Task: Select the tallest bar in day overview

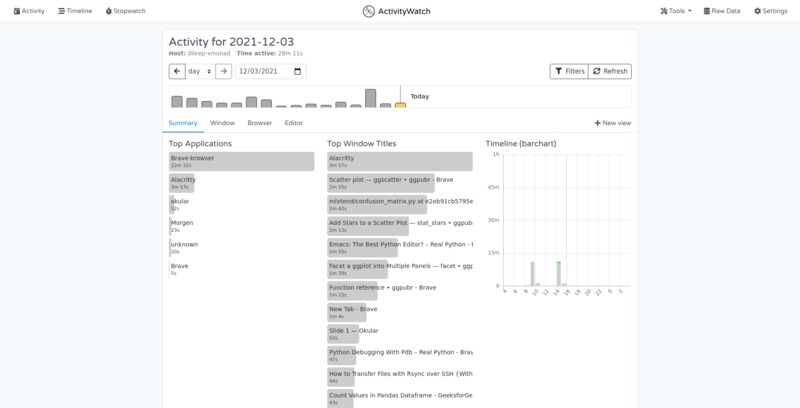Action: [x=370, y=98]
